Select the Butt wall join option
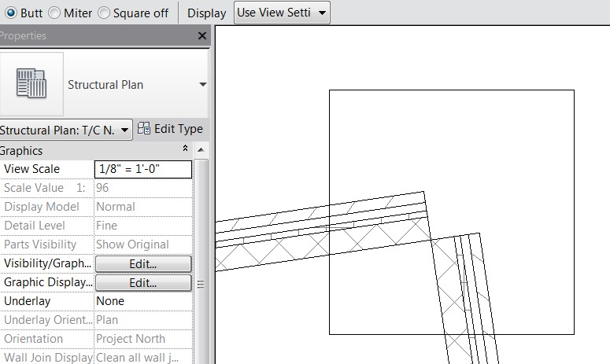Screen dimensions: 610x364 [x=11, y=13]
